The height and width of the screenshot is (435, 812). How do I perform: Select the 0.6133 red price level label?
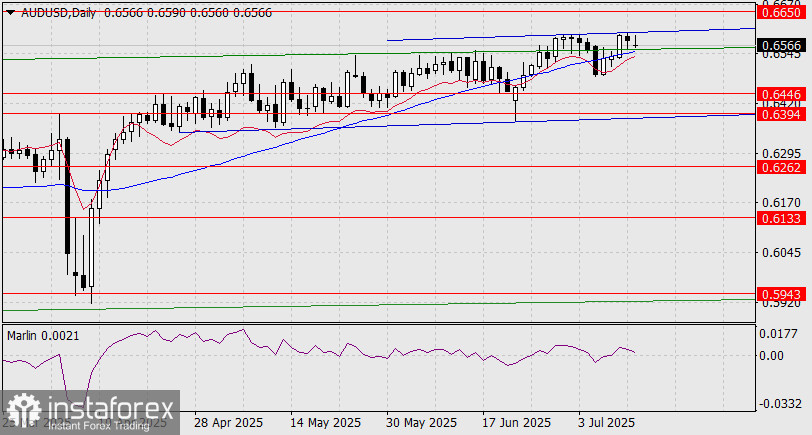click(x=782, y=219)
